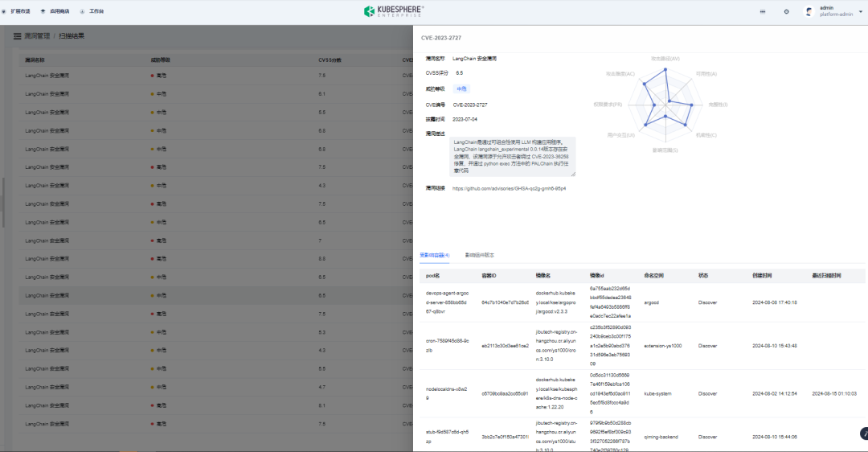Click the attack vector (AV) radar chart label
This screenshot has width=868, height=452.
click(x=665, y=59)
